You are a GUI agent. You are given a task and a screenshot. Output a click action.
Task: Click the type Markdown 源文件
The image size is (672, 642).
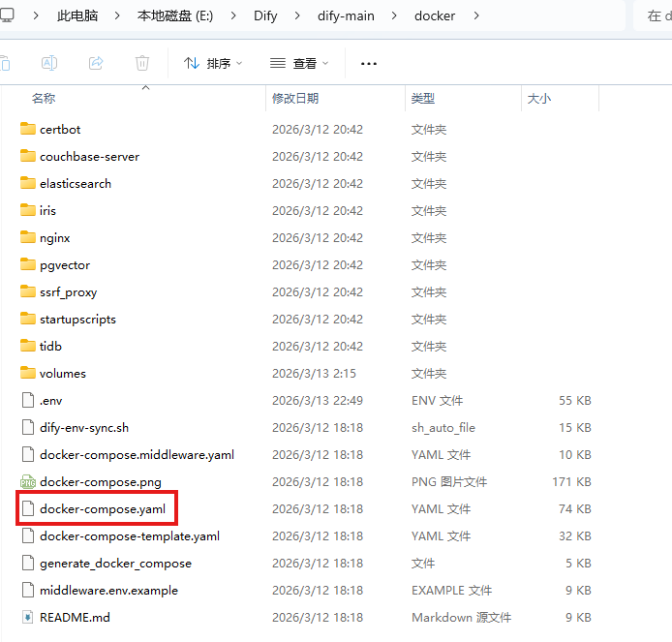click(462, 617)
